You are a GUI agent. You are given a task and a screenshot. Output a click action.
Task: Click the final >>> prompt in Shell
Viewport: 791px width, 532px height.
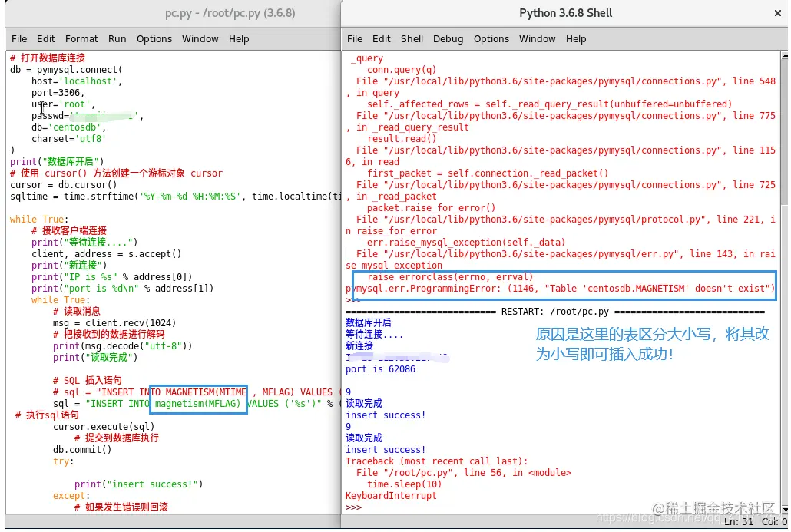click(x=353, y=507)
